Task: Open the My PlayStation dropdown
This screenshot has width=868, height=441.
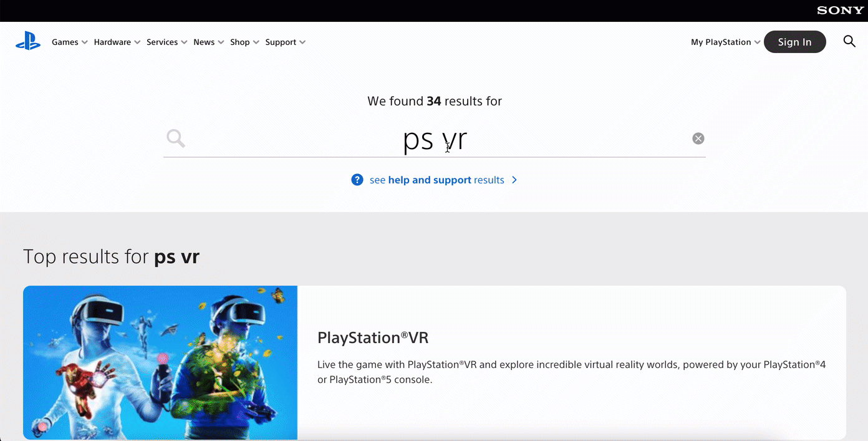Action: click(726, 42)
